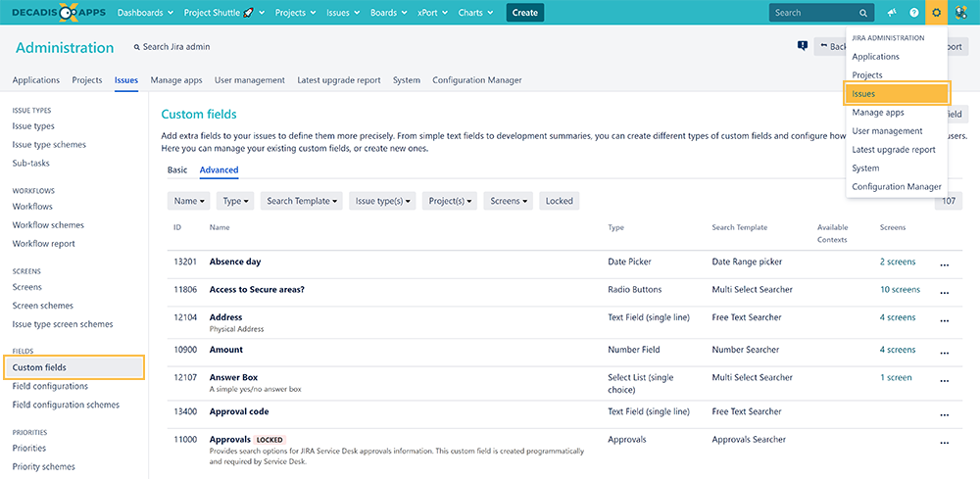
Task: Click the 107 results count
Action: pos(948,201)
